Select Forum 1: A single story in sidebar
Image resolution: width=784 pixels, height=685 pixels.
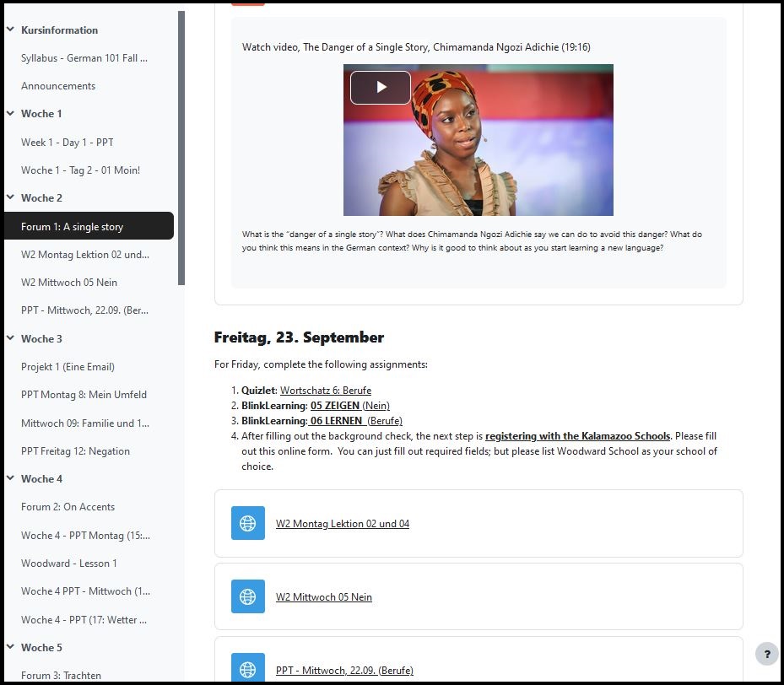click(x=89, y=226)
